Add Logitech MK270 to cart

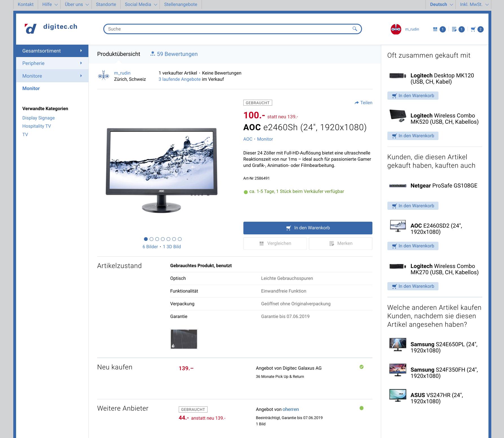[x=413, y=286]
